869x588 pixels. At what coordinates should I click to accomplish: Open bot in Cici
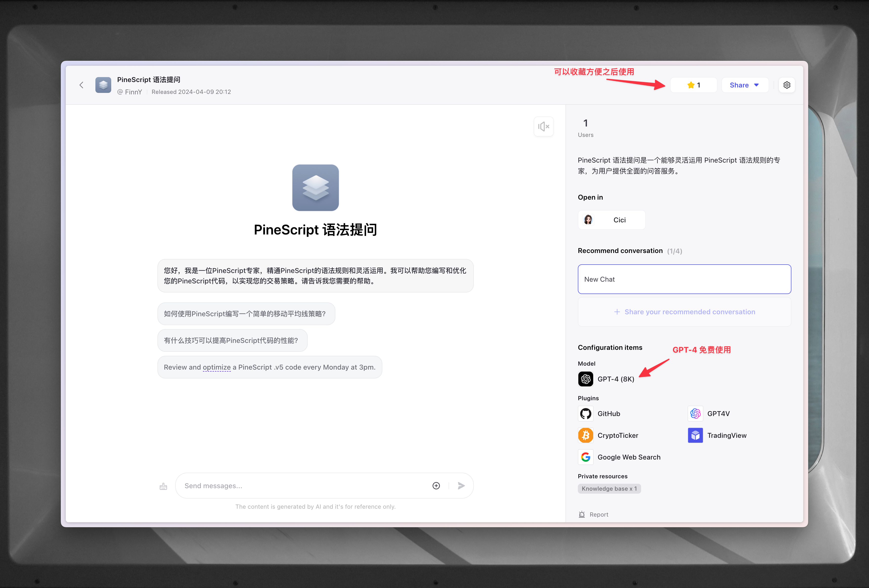(x=611, y=220)
